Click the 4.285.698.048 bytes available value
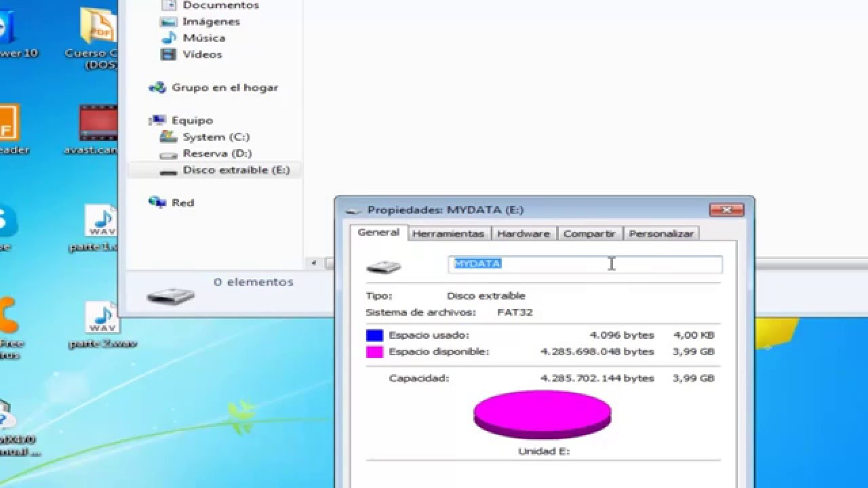Screen dimensions: 868x488 597,352
